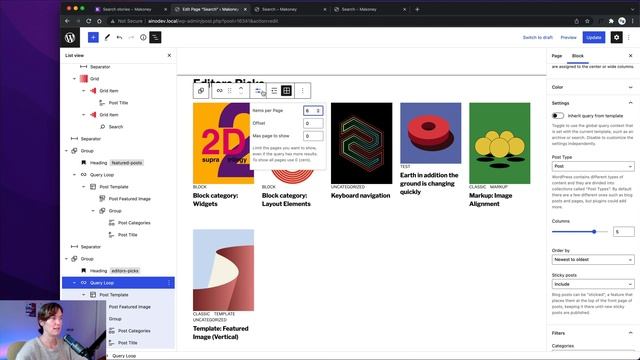The height and width of the screenshot is (360, 640).
Task: Open the Post Type dropdown
Action: pos(593,166)
